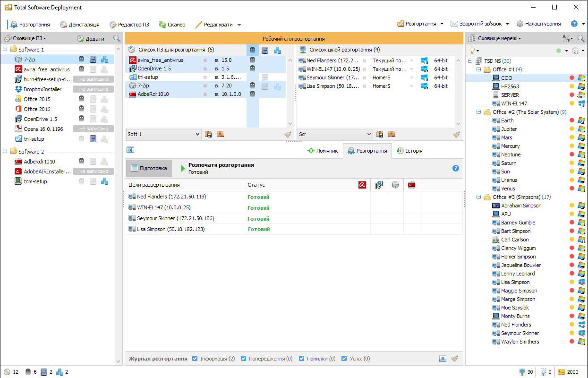Click the light bulb filter icon in the network panel
The image size is (588, 378).
(472, 50)
